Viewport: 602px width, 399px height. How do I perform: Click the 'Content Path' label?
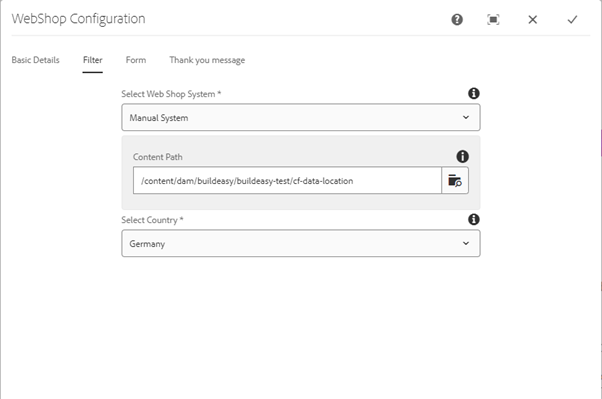click(157, 157)
